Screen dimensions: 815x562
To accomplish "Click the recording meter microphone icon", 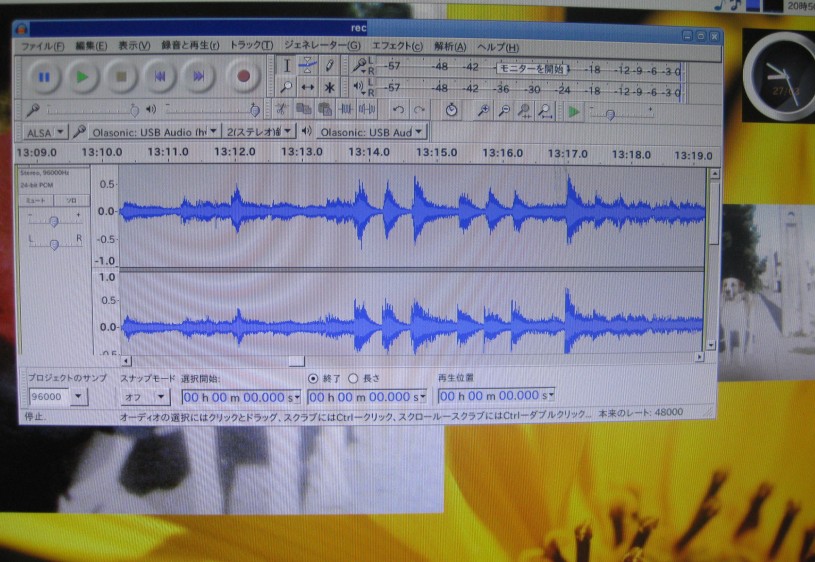I will pos(359,65).
